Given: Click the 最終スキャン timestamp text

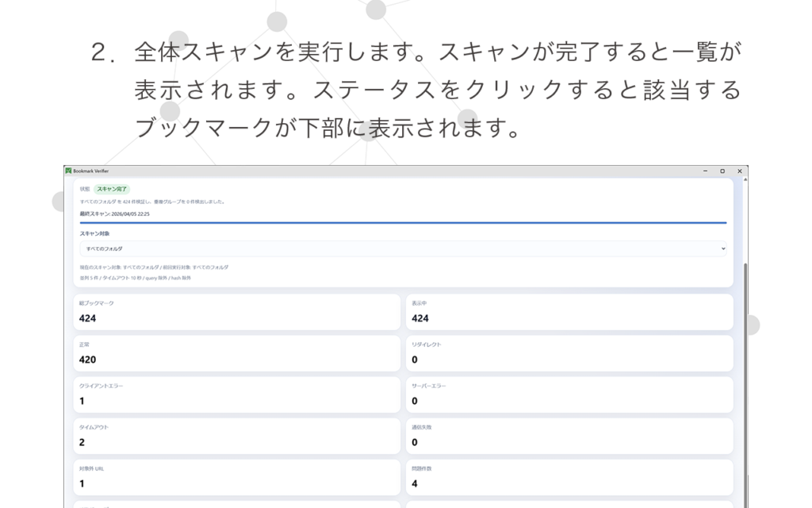Looking at the screenshot, I should [115, 214].
